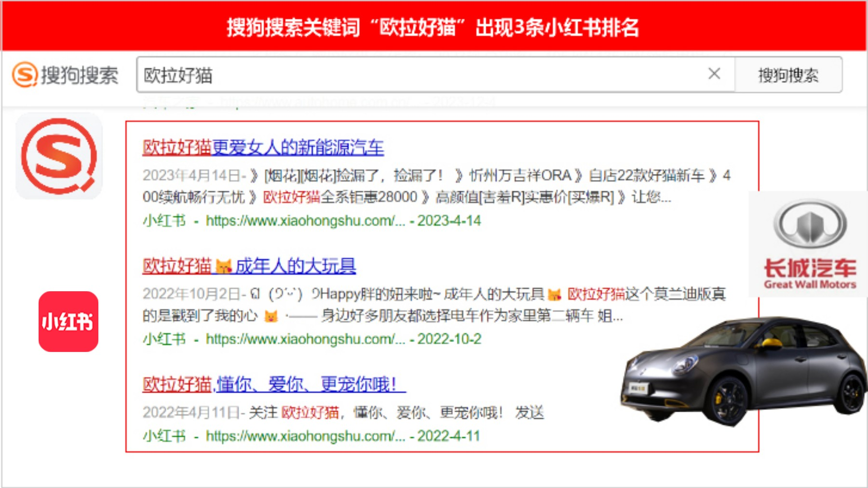
Task: Click the gray ORA Good Cat car image
Action: point(743,371)
